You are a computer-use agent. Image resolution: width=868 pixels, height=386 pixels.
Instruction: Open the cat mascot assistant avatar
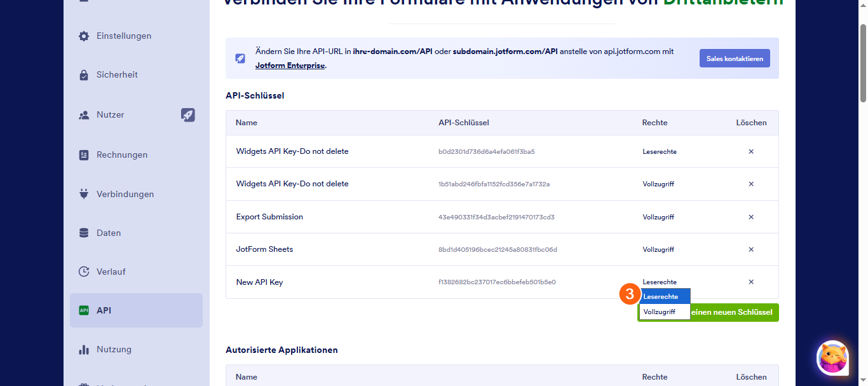[832, 358]
